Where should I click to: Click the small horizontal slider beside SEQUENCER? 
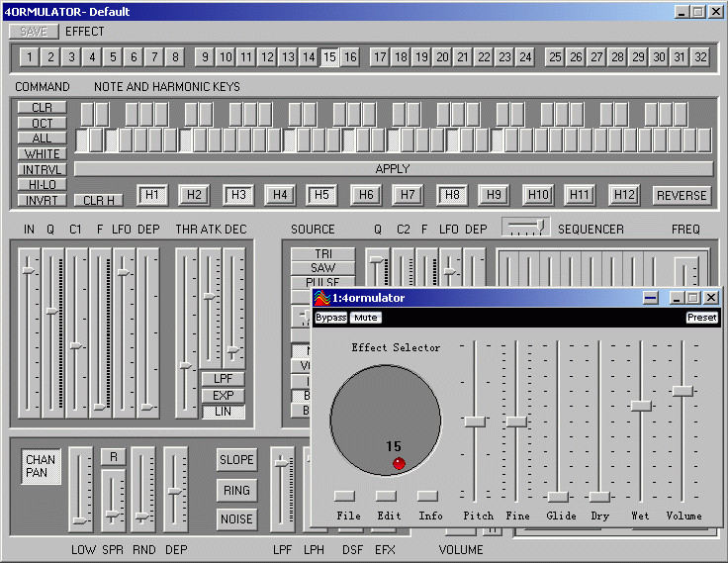point(526,227)
